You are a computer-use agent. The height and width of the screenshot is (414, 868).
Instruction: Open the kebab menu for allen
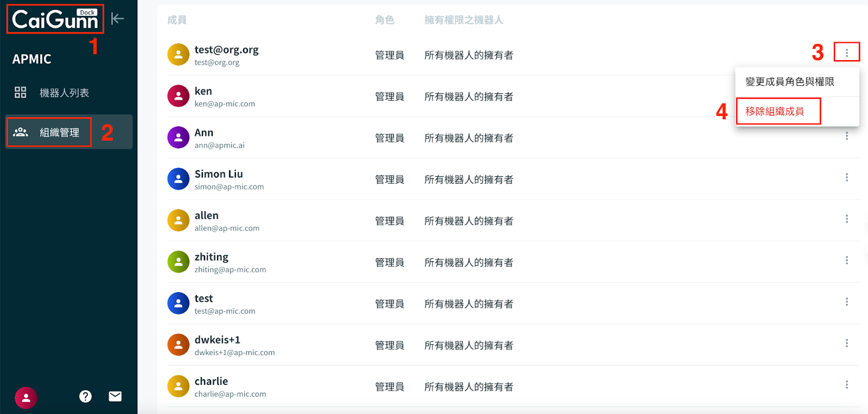[846, 219]
